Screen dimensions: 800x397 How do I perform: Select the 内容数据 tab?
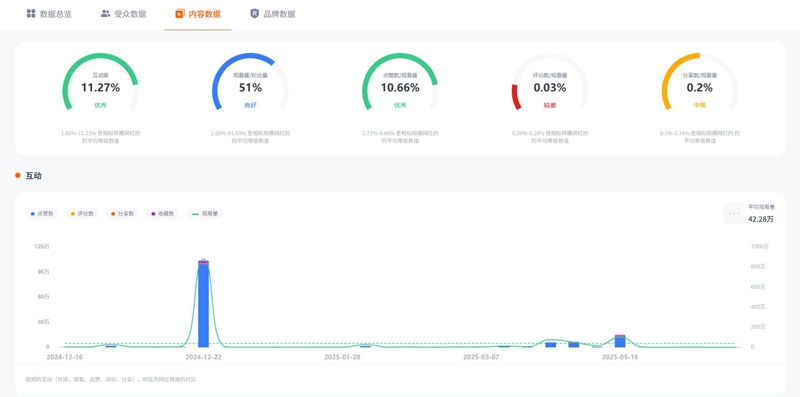(197, 14)
